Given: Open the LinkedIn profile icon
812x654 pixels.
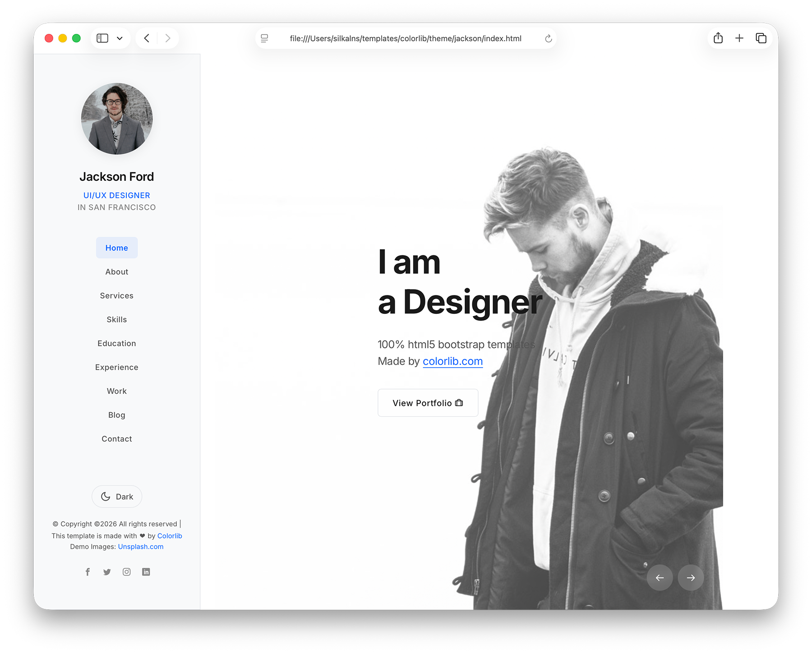Looking at the screenshot, I should tap(146, 571).
